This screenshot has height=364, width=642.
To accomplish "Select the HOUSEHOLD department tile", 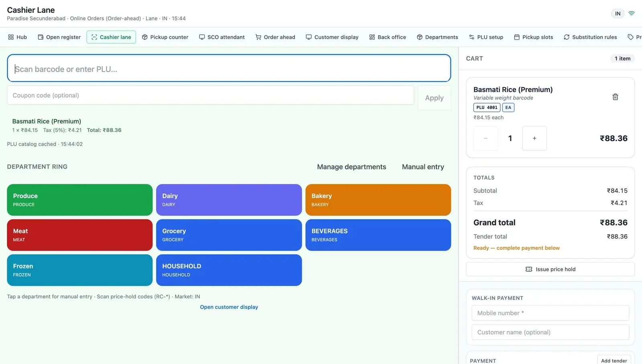I will click(229, 270).
